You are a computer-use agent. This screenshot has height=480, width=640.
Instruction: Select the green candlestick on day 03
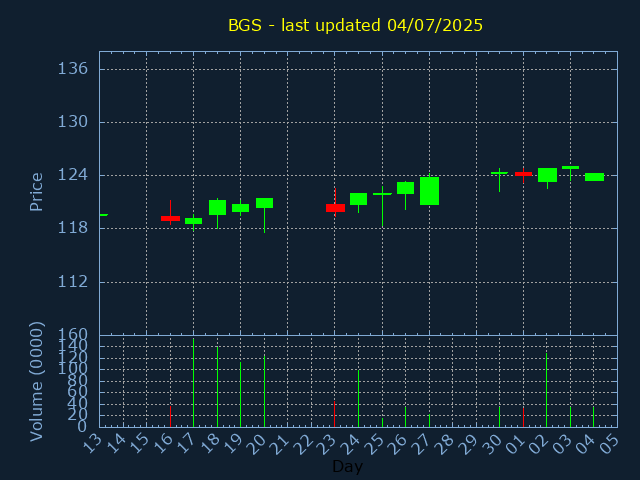pos(570,167)
